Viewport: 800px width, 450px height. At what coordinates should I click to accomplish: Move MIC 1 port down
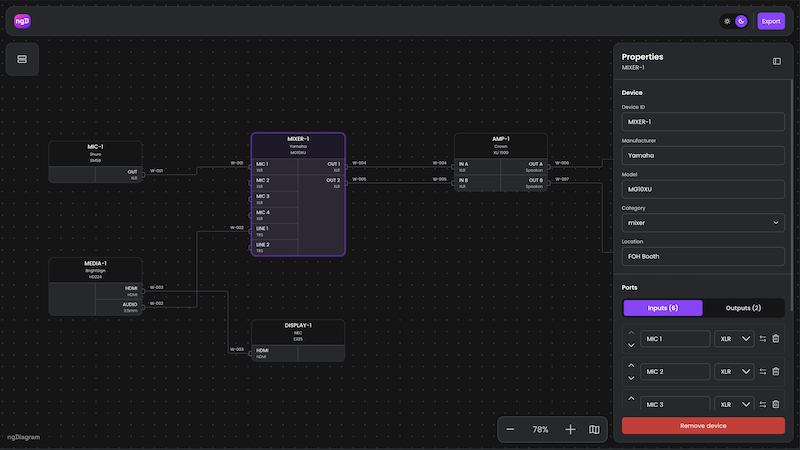point(631,345)
